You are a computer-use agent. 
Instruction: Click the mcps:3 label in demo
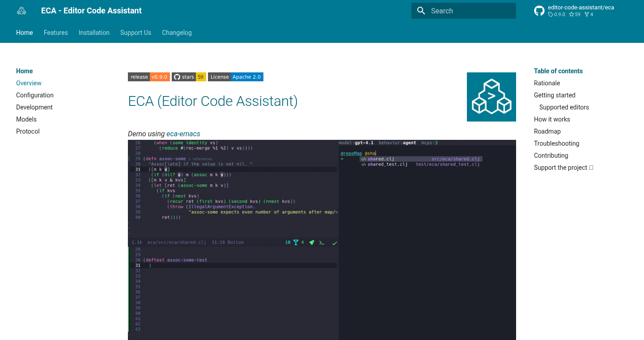[429, 143]
